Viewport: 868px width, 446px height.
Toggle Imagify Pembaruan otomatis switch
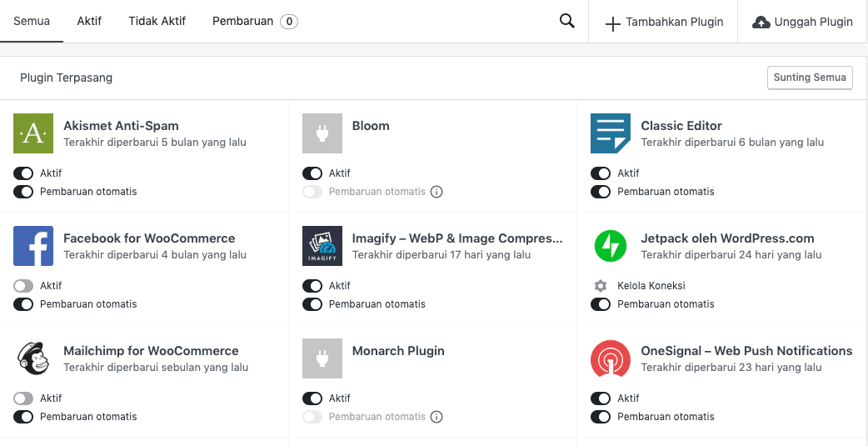(312, 304)
